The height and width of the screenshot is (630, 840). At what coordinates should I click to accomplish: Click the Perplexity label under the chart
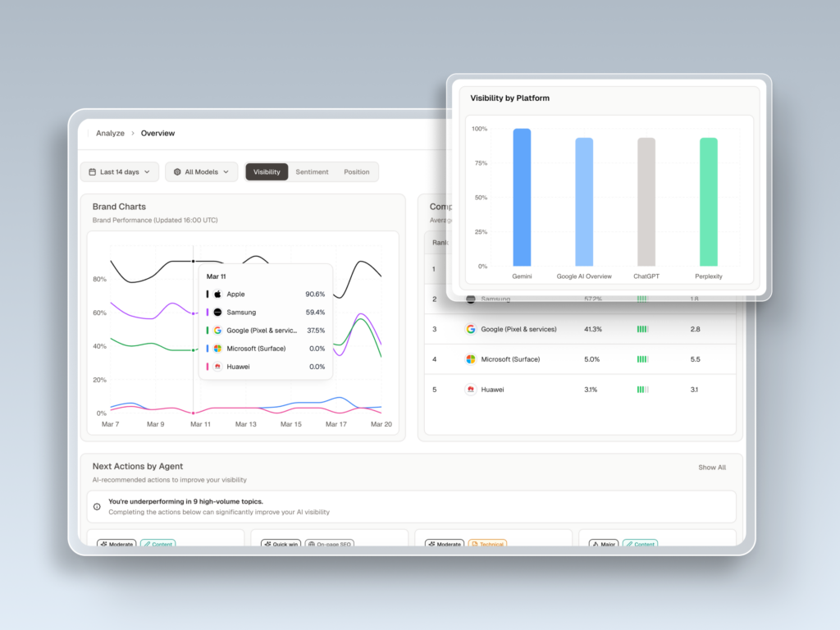(x=708, y=276)
